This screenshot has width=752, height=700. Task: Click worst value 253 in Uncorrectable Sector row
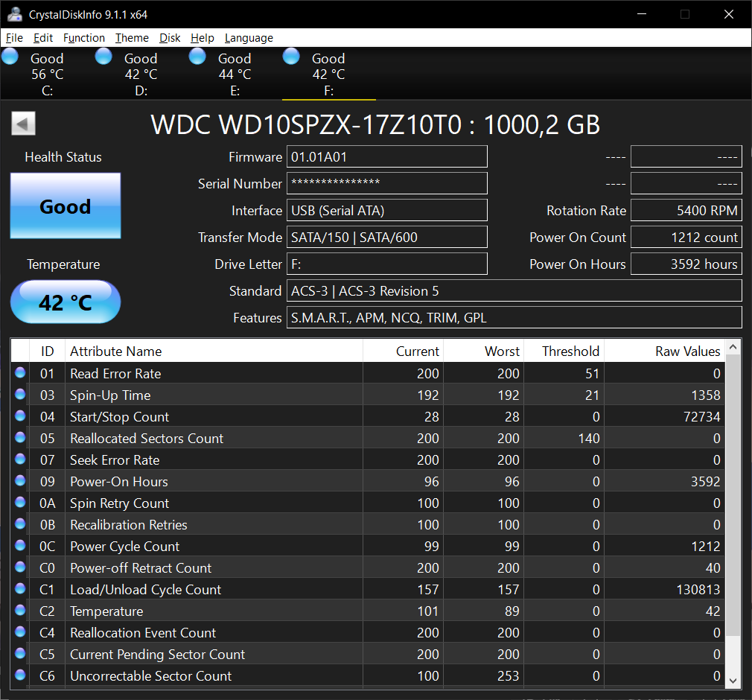pyautogui.click(x=509, y=675)
